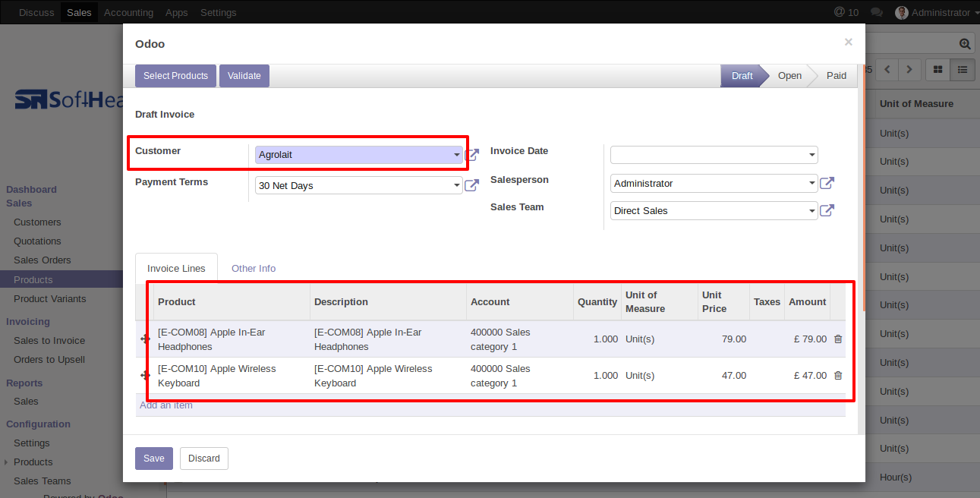Grab drag handle of Apple Wireless Keyboard line
Screen dimensions: 980x498
(x=145, y=376)
